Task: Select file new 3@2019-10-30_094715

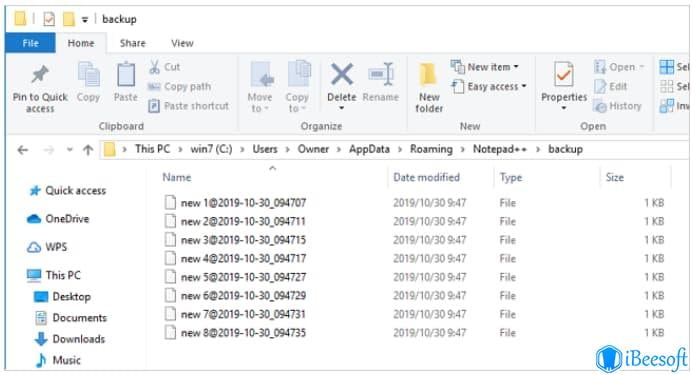Action: pos(235,240)
